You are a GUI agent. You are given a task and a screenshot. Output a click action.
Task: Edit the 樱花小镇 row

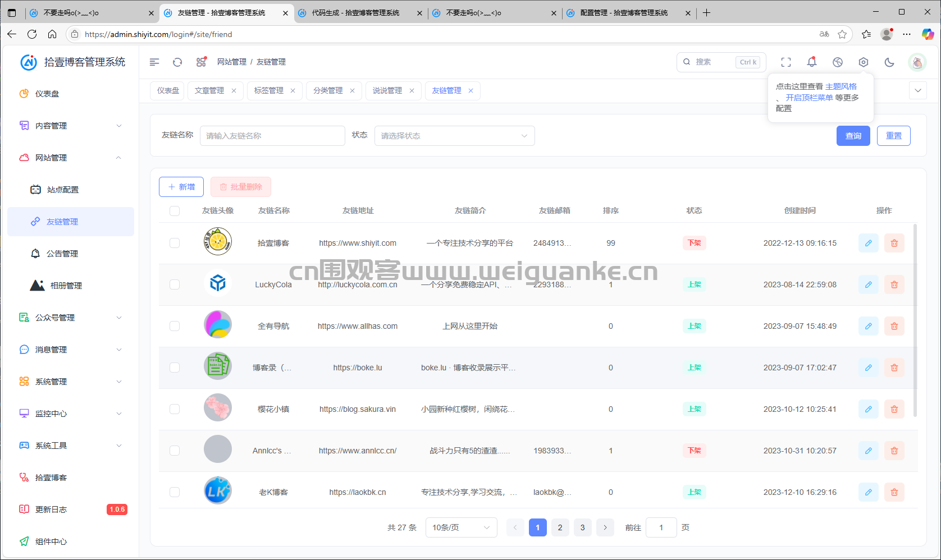coord(869,409)
